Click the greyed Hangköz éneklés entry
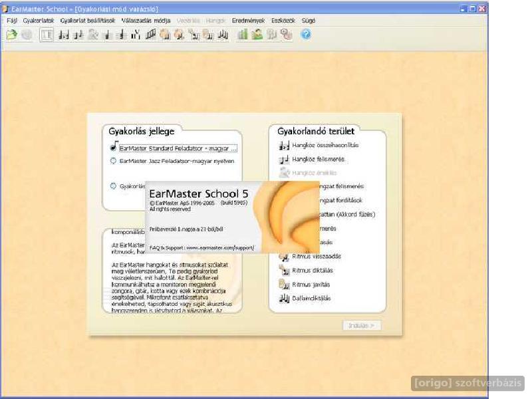Viewport: 532px width, 399px height. click(308, 173)
